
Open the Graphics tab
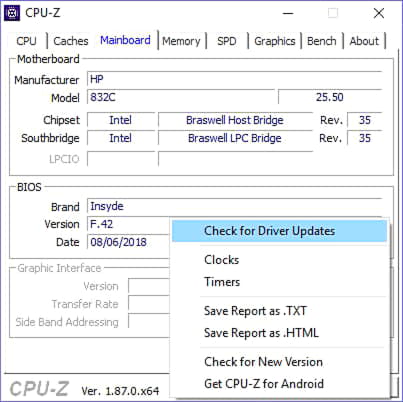275,41
